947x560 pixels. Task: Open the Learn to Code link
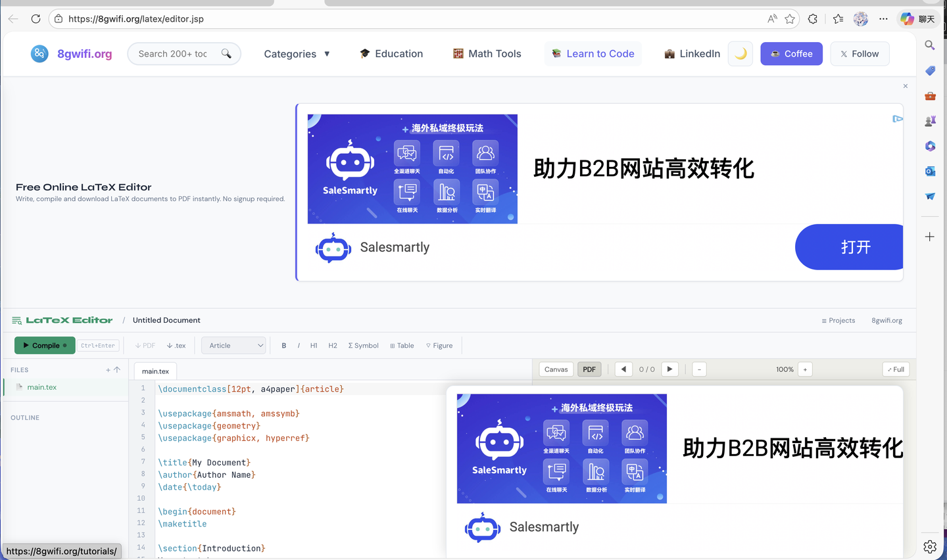point(593,54)
